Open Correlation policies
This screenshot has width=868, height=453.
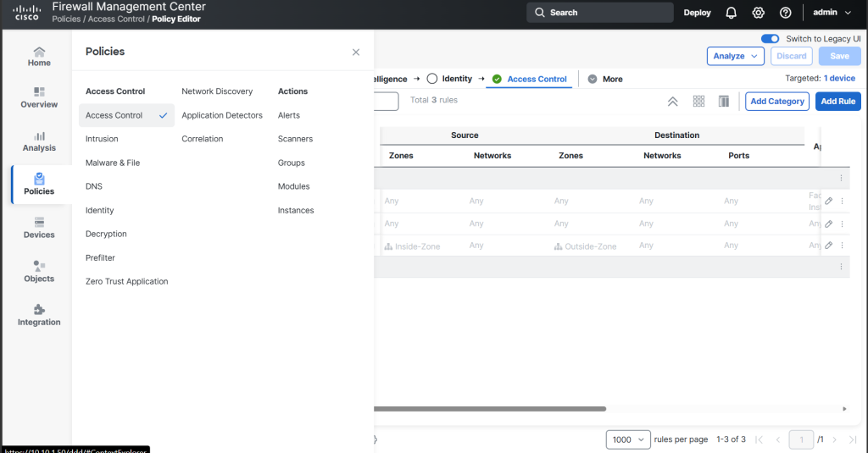(202, 139)
